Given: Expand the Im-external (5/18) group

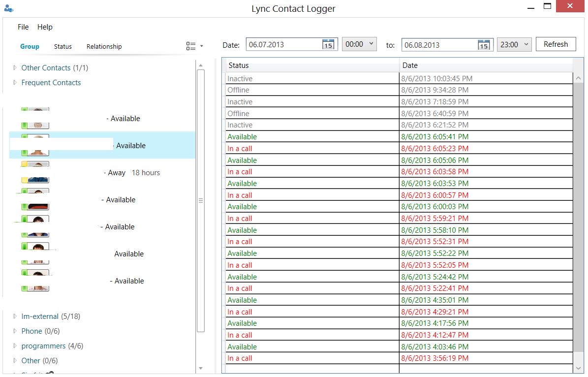Looking at the screenshot, I should (15, 316).
